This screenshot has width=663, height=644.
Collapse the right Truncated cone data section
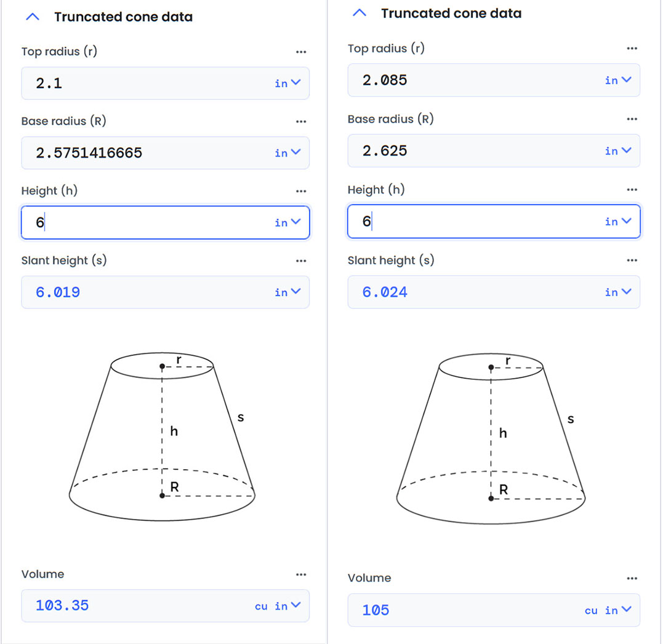tap(360, 14)
